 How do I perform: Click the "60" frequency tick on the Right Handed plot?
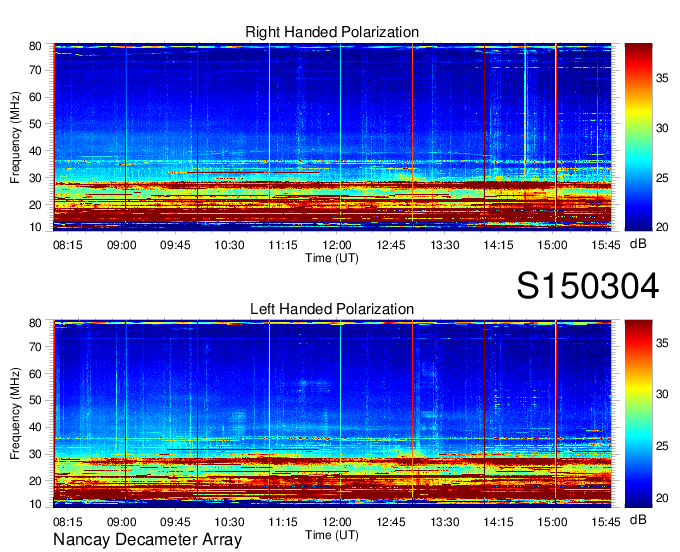point(35,97)
